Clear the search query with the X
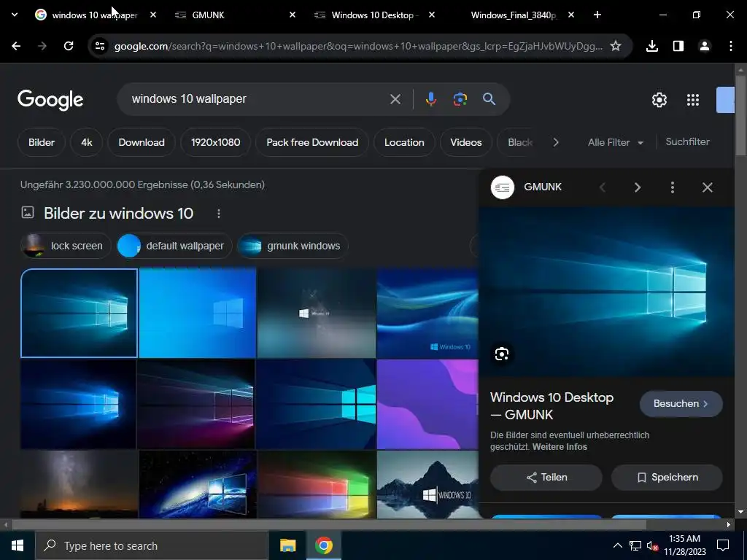This screenshot has height=560, width=747. [x=395, y=99]
